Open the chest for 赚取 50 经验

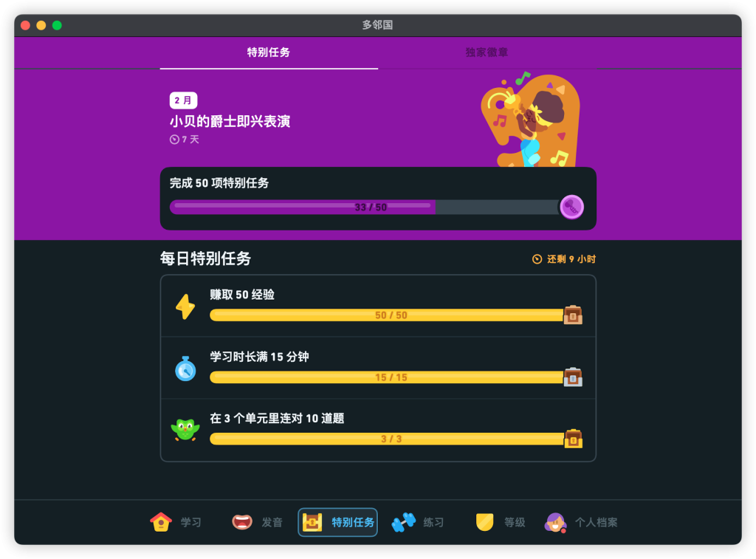573,315
